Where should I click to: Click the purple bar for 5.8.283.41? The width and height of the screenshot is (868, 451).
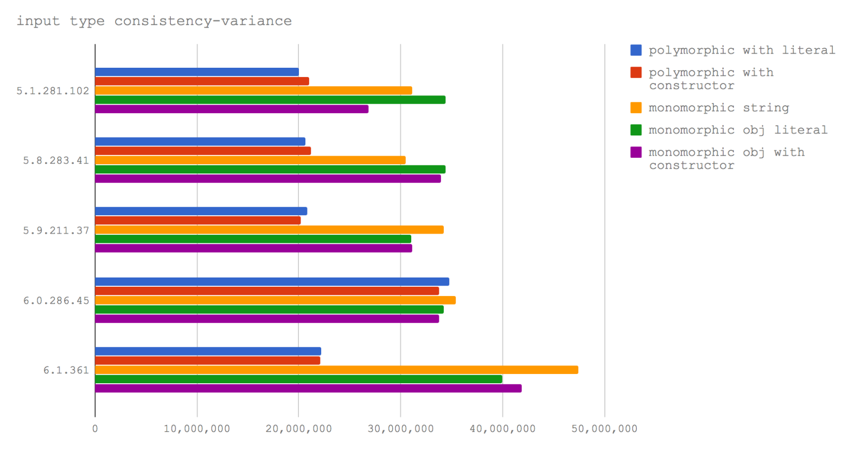[x=268, y=178]
